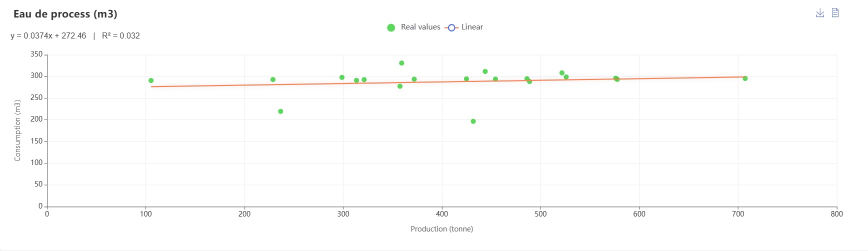
Task: Click the 350 tick label on the y-axis
Action: point(36,54)
